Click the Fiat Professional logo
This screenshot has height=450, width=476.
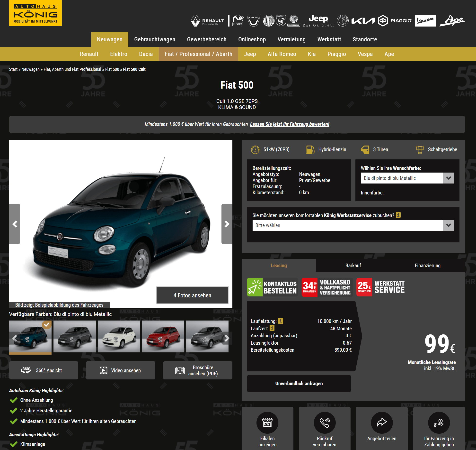pyautogui.click(x=294, y=21)
